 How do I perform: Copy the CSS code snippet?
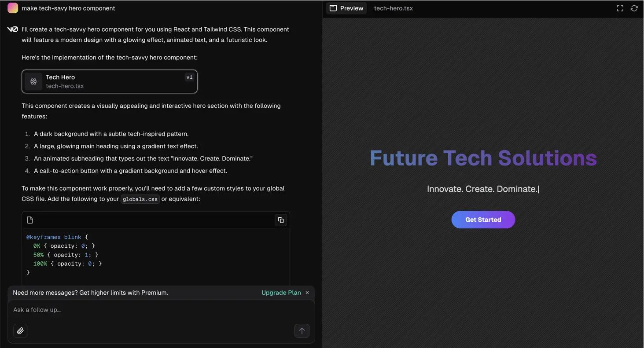click(281, 220)
